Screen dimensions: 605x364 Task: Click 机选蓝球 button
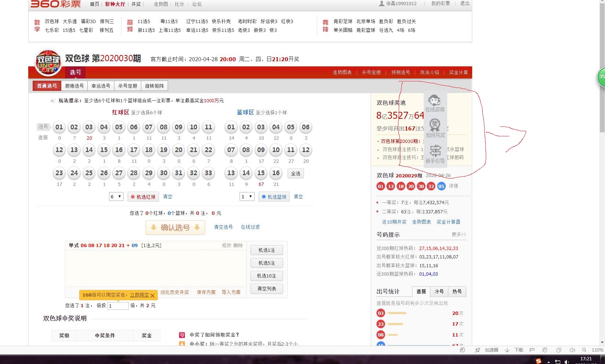(x=274, y=197)
